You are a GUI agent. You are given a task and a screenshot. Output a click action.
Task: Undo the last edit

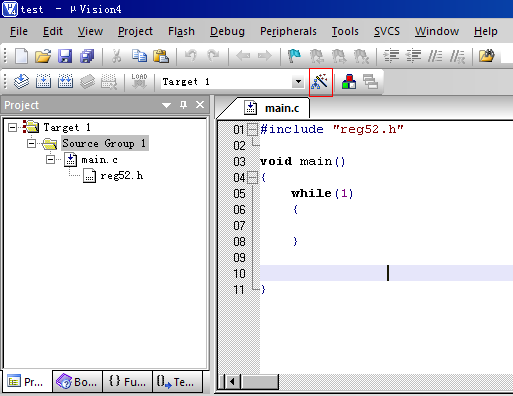[x=191, y=56]
